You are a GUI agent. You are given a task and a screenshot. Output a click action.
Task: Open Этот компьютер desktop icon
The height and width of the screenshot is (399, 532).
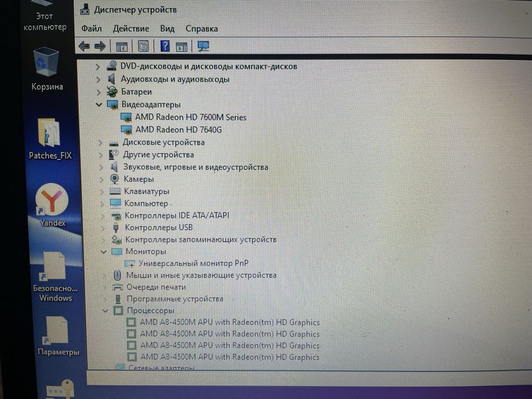click(44, 15)
